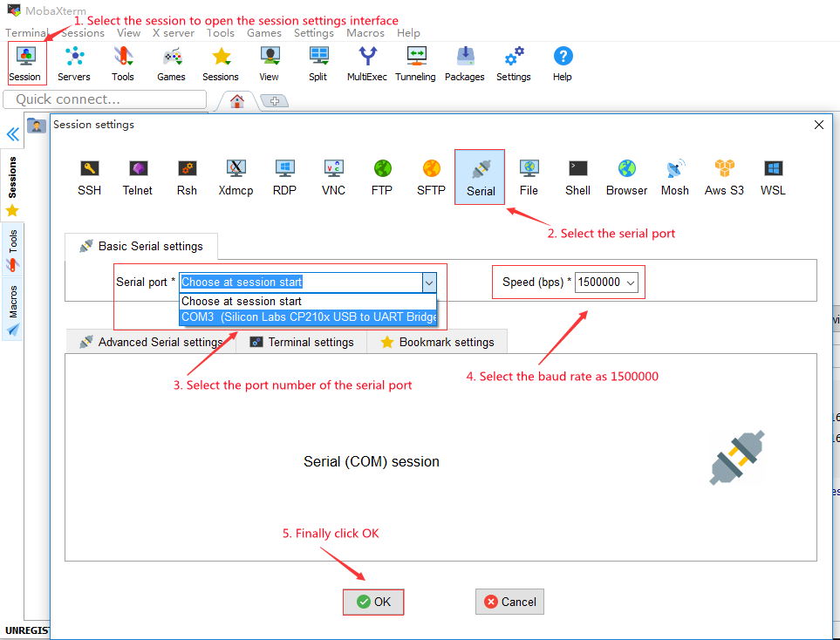Viewport: 840px width, 640px height.
Task: Select the SSH session type icon
Action: coord(89,177)
